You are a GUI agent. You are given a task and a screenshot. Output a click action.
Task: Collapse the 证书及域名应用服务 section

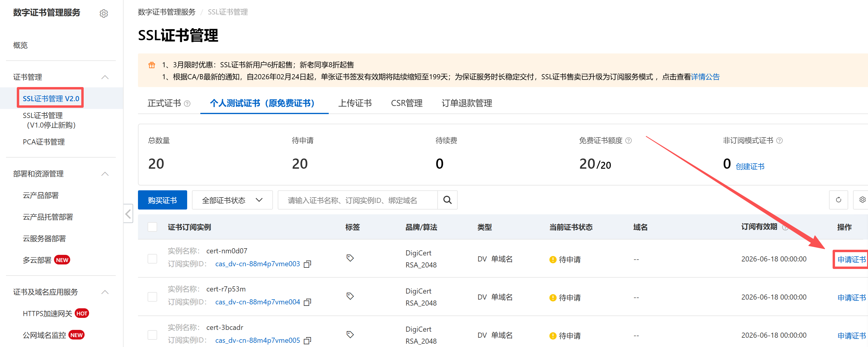click(105, 292)
